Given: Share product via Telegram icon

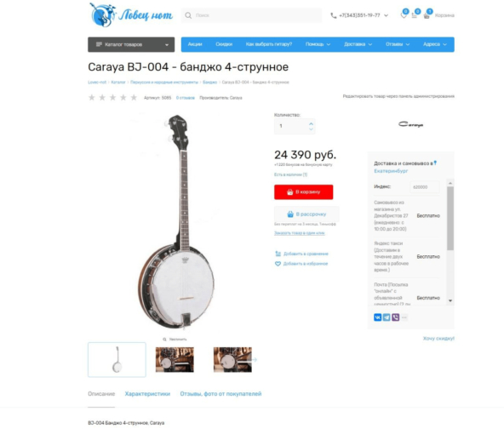Looking at the screenshot, I should 387,317.
